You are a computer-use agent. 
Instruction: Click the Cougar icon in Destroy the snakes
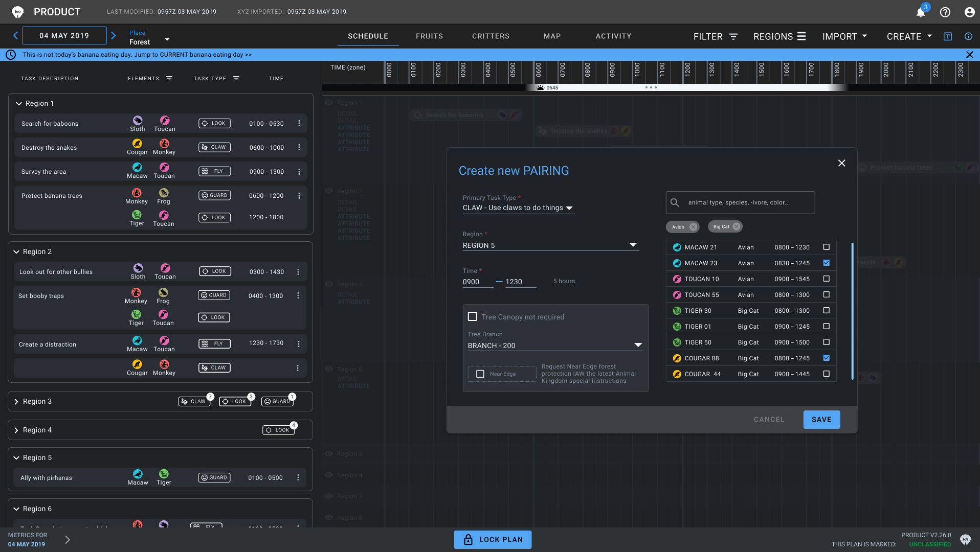click(x=137, y=143)
